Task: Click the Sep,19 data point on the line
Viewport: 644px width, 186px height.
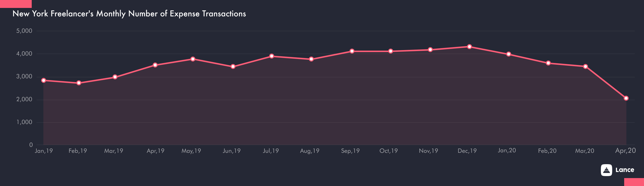Action: [352, 51]
